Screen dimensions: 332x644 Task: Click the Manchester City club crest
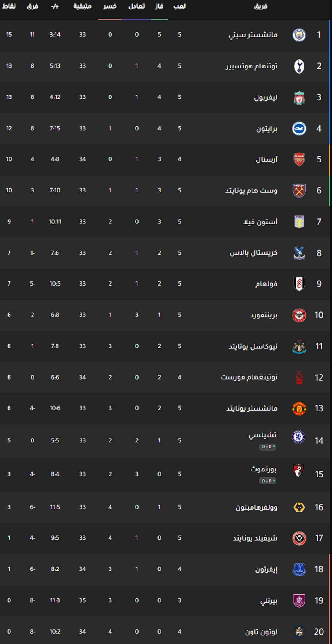click(299, 35)
